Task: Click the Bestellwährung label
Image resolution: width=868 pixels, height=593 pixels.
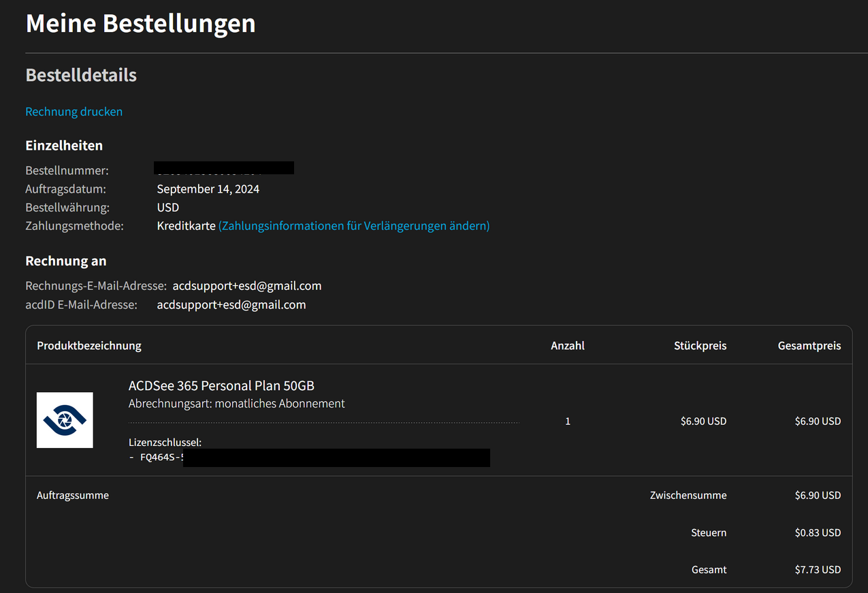Action: [x=67, y=207]
